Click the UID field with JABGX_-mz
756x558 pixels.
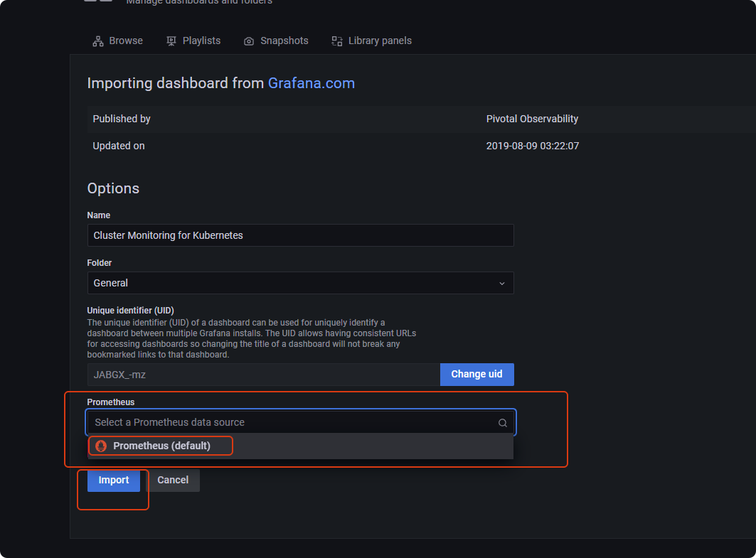coord(264,375)
